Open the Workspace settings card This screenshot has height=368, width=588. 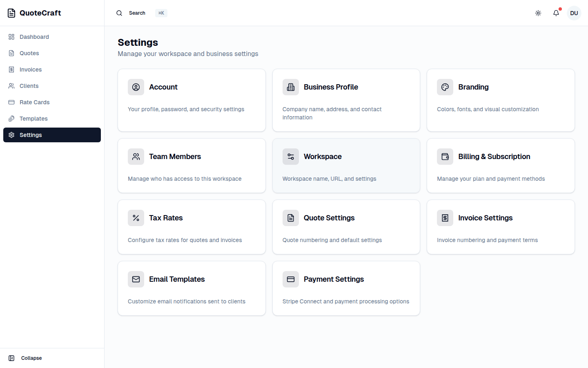pyautogui.click(x=346, y=166)
